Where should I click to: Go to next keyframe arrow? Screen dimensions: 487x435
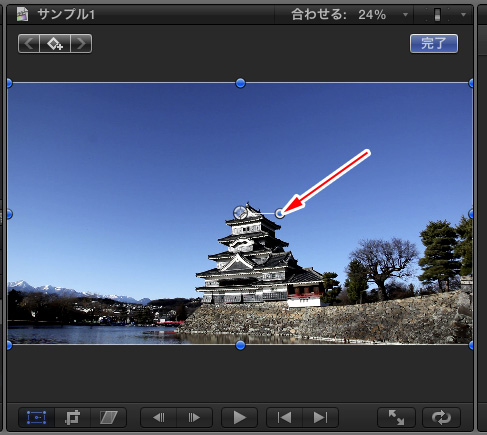(x=81, y=44)
